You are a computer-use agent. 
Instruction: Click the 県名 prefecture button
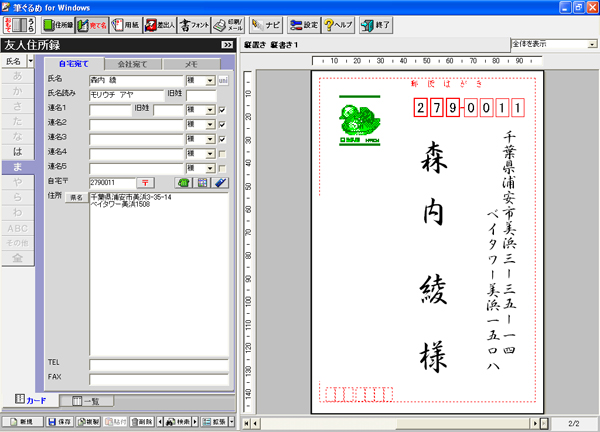(x=76, y=198)
